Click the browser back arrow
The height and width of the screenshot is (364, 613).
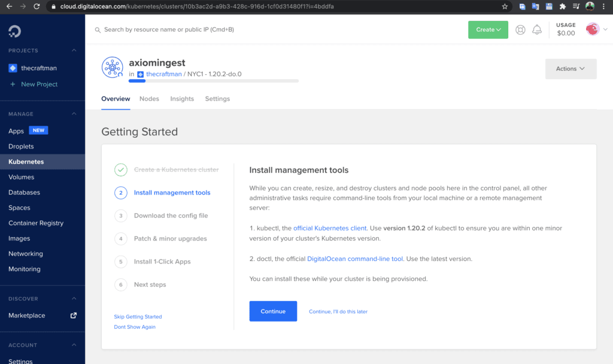click(9, 6)
